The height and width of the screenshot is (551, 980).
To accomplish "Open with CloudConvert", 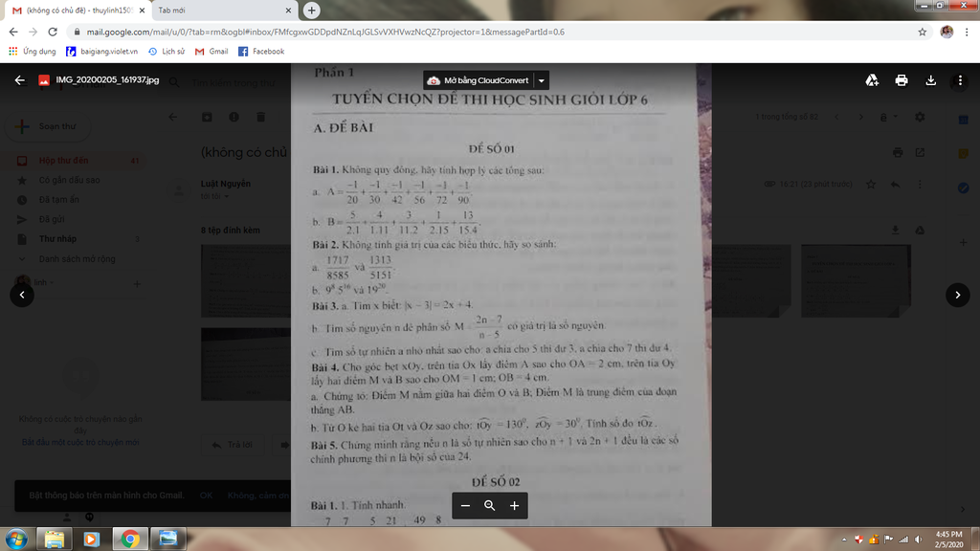I will pos(479,80).
